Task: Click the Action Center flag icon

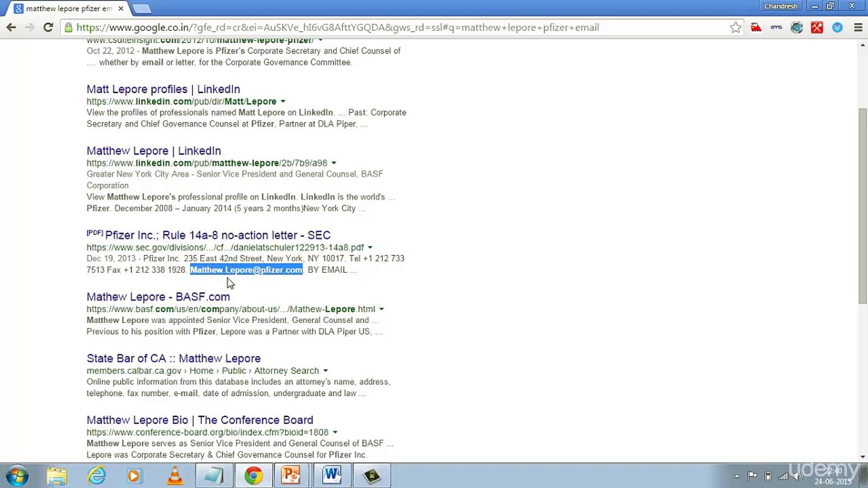Action: pos(752,476)
